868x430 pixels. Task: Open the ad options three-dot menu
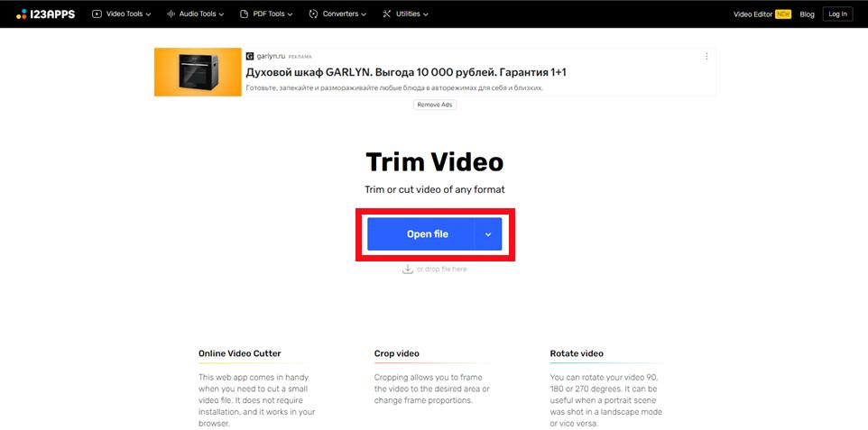(x=706, y=56)
